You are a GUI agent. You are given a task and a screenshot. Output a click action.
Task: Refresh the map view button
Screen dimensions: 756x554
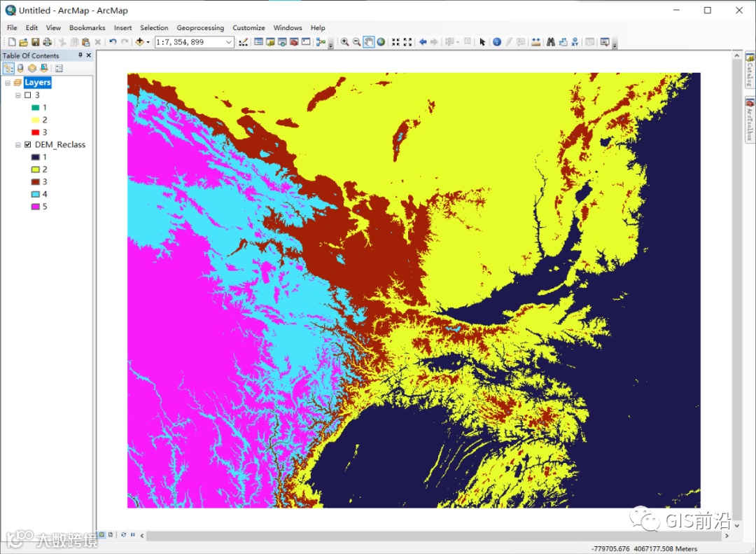pyautogui.click(x=123, y=534)
